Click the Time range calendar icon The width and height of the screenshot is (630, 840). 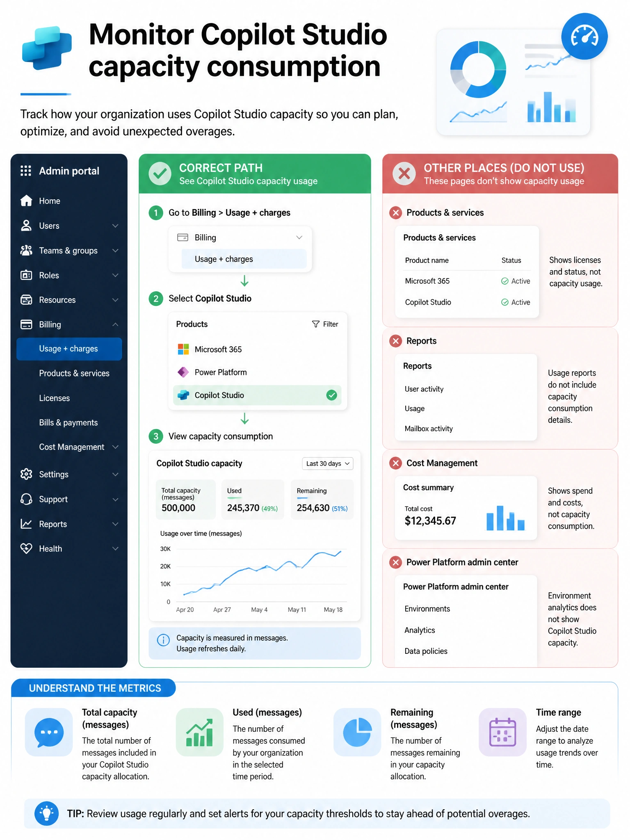pyautogui.click(x=502, y=732)
